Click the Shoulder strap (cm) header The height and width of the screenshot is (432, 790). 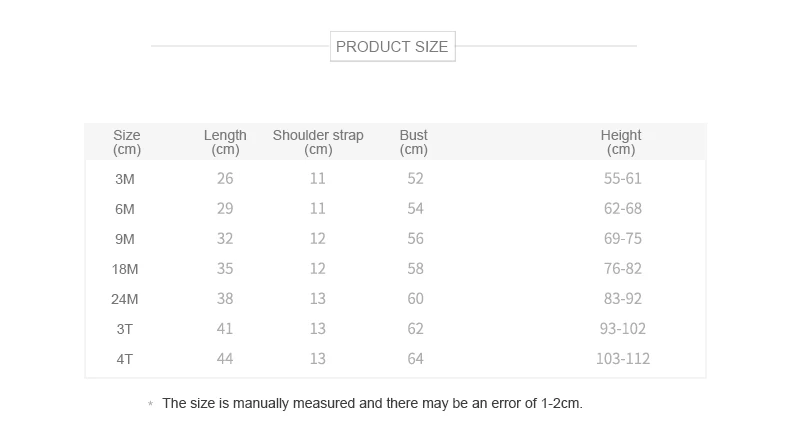tap(318, 142)
